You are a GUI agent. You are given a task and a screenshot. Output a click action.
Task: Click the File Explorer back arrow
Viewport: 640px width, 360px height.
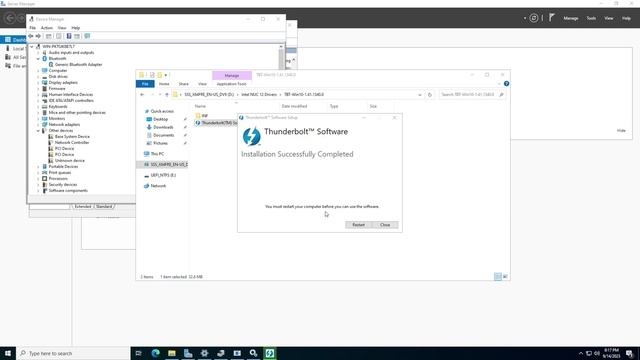tap(142, 95)
